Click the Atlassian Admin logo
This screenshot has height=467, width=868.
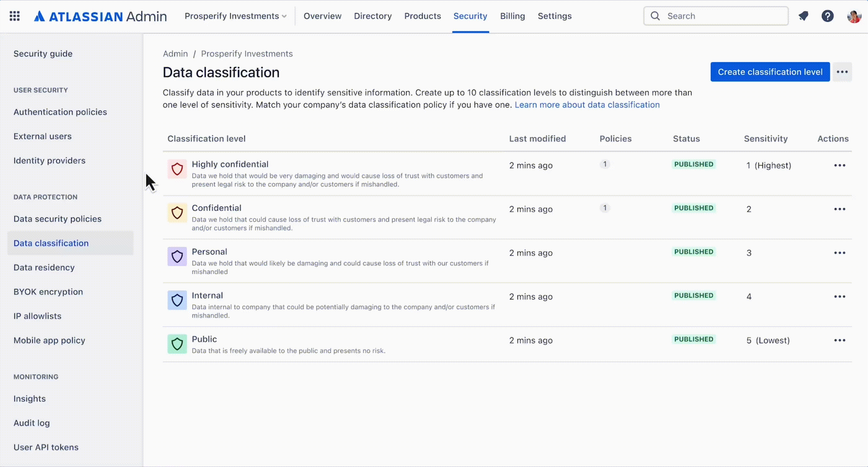100,16
